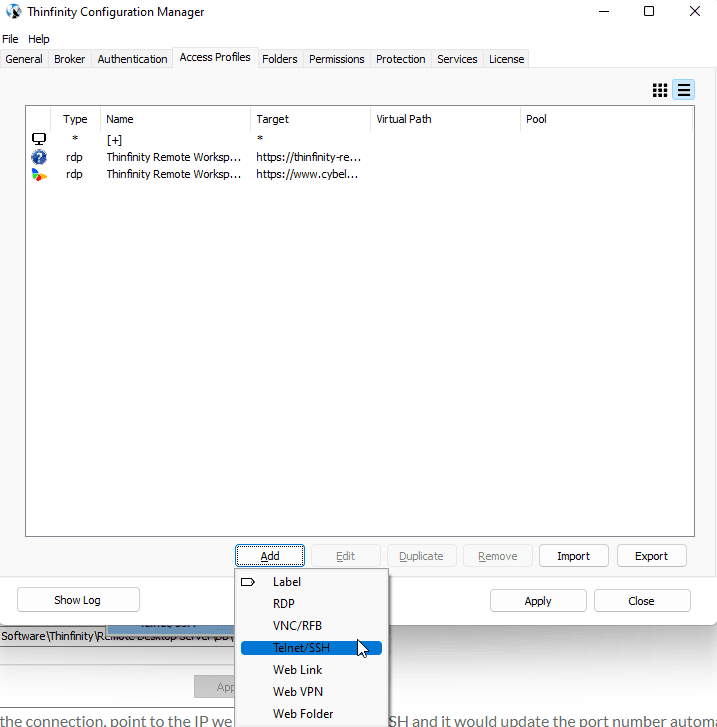Click the Duplicate button
This screenshot has width=717, height=727.
click(421, 556)
